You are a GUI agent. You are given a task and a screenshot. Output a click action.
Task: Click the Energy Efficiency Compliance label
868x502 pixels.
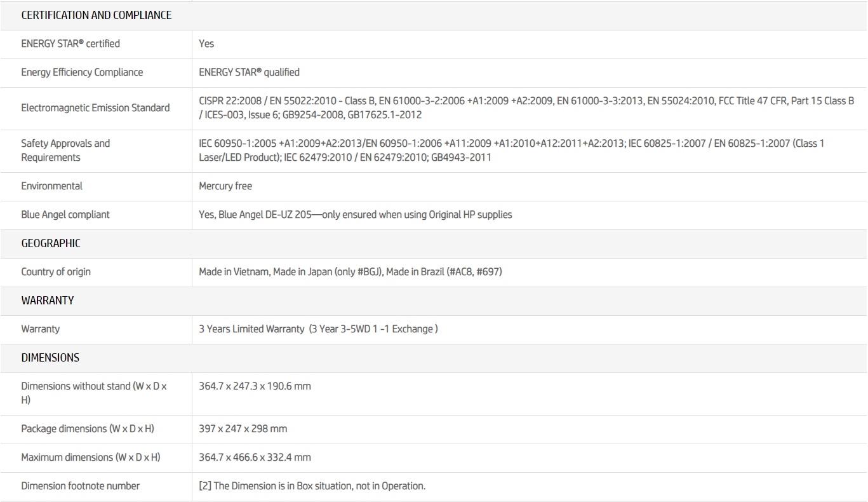(82, 72)
